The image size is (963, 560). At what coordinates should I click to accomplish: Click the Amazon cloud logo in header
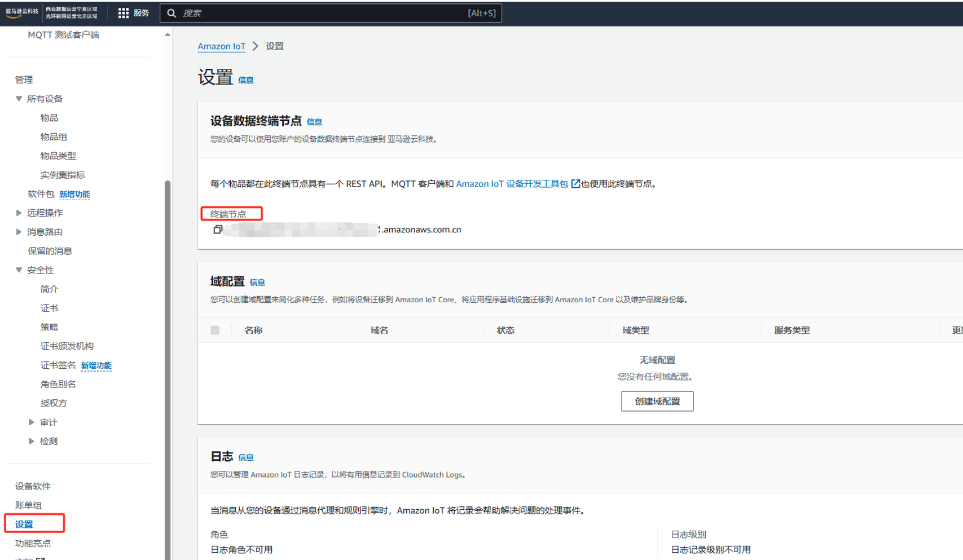[21, 12]
